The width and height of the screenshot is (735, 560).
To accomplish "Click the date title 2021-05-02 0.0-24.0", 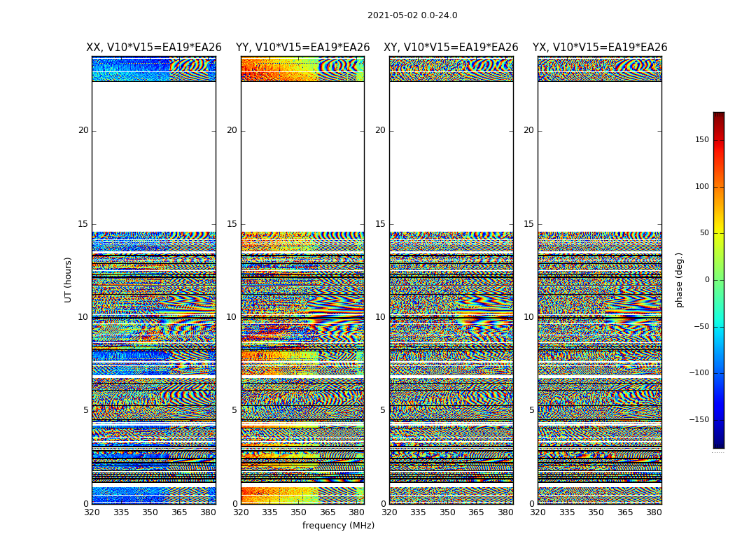I will click(412, 15).
